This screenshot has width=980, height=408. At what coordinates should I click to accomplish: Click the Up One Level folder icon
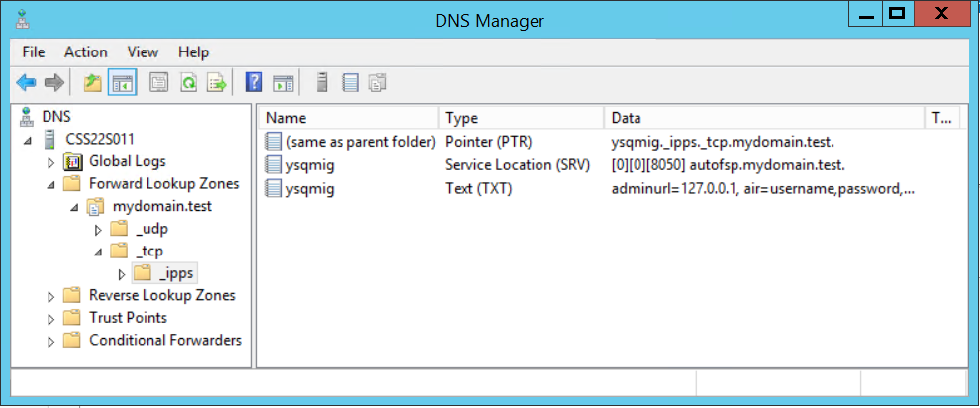pyautogui.click(x=92, y=83)
